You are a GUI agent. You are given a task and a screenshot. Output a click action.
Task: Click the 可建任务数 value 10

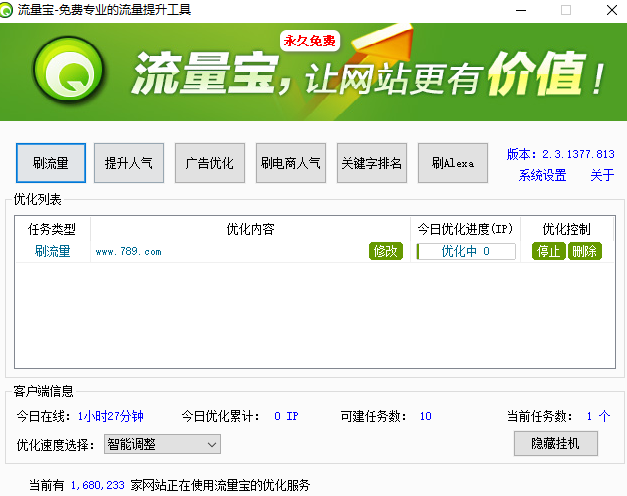click(425, 416)
